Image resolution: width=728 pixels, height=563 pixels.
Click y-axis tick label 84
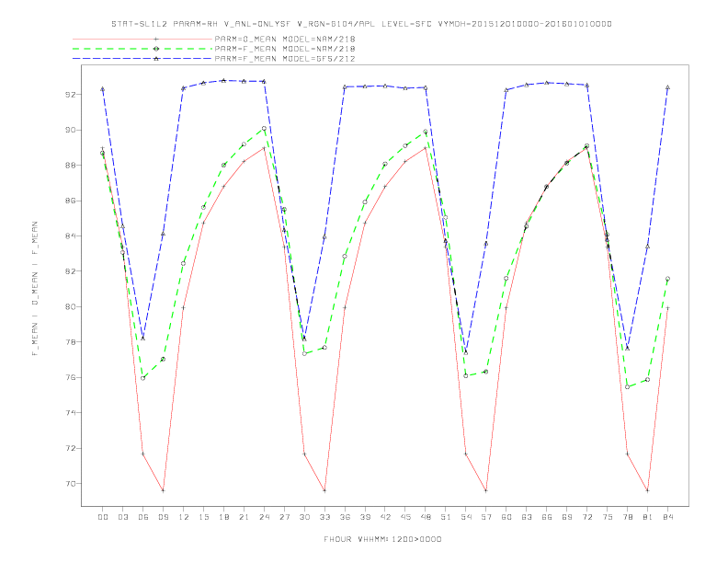pos(71,236)
